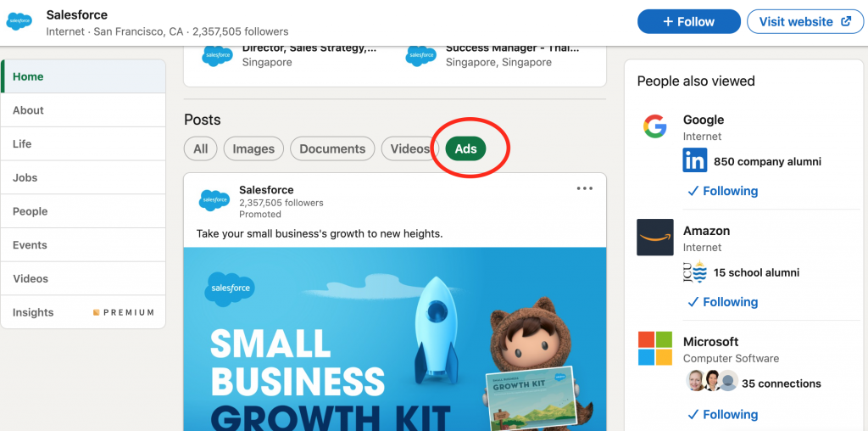Click 850 company alumni text
Screen dimensions: 868x431
[x=767, y=162]
